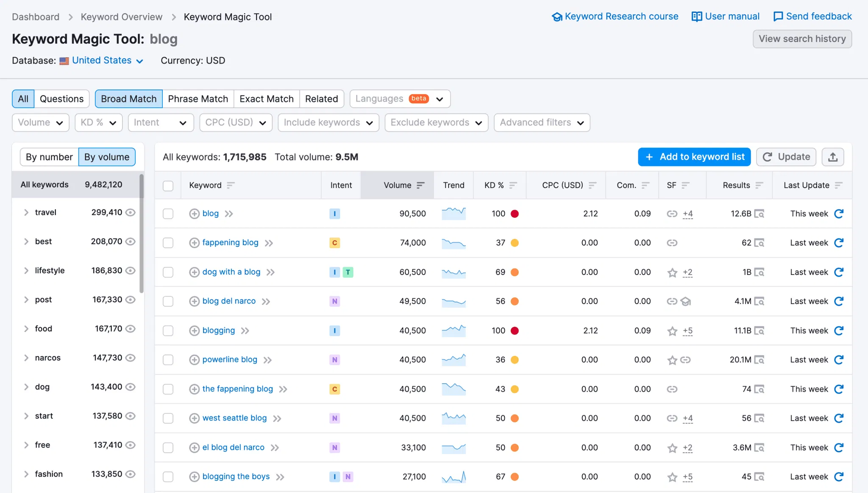The height and width of the screenshot is (493, 868).
Task: Expand the 'narcos' keyword group
Action: (26, 358)
